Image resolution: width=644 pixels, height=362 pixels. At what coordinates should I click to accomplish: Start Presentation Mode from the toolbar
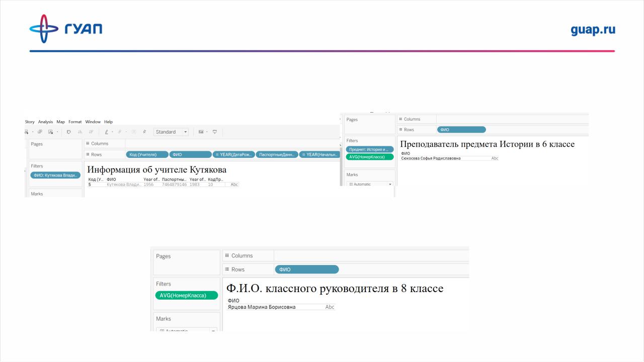coord(214,132)
